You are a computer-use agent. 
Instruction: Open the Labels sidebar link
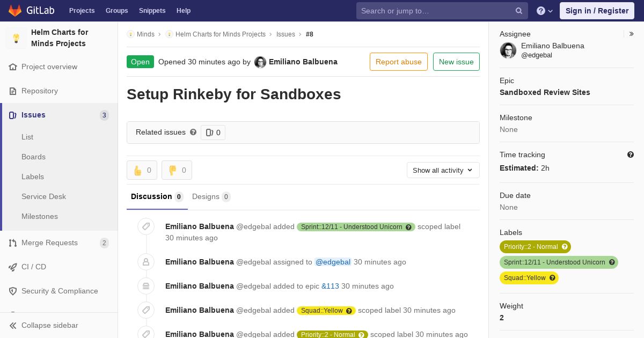(x=33, y=177)
